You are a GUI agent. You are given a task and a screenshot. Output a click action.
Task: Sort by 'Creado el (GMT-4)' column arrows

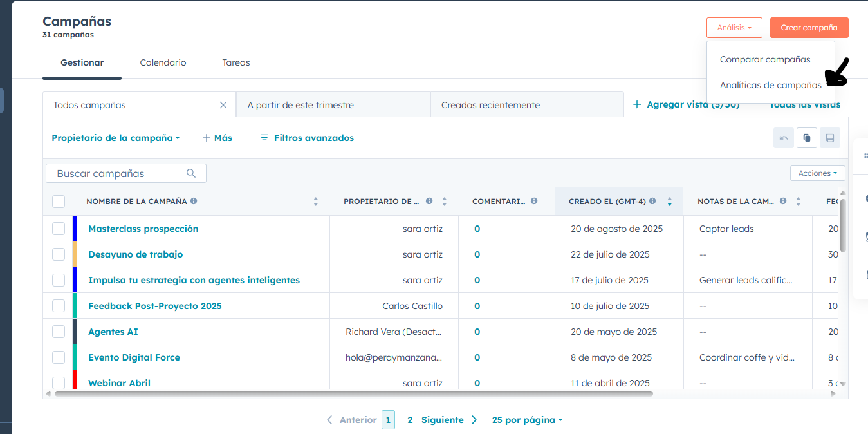click(x=669, y=202)
